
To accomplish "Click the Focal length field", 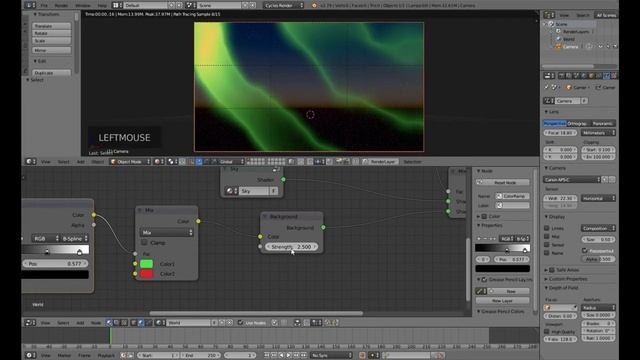I will 561,133.
